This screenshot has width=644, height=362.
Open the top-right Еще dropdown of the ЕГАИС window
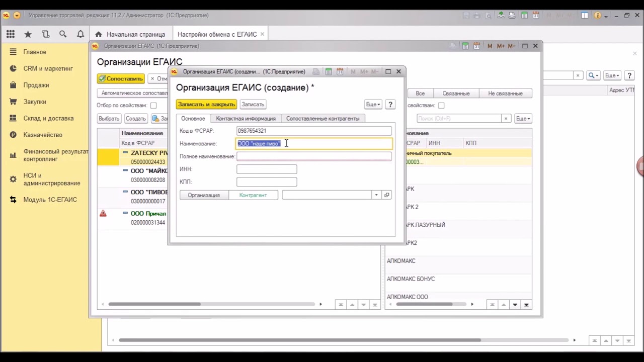[612, 75]
